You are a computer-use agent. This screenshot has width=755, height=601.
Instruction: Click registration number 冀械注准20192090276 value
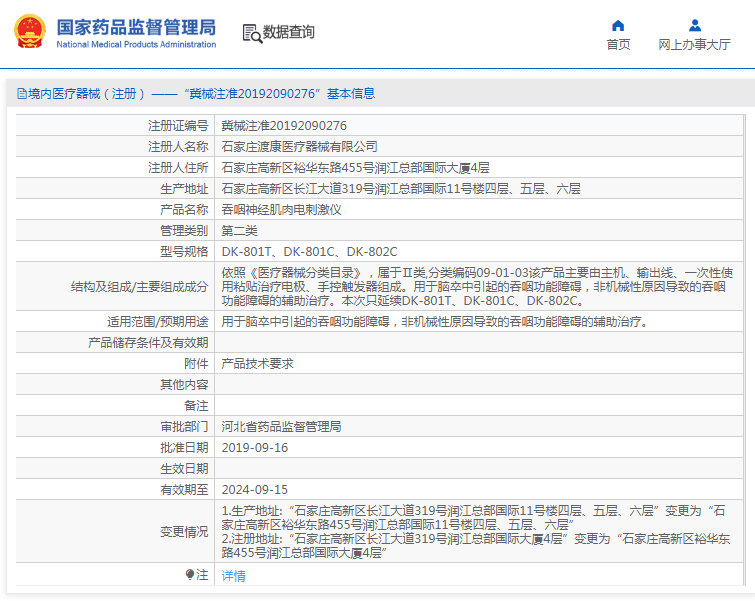coord(284,126)
